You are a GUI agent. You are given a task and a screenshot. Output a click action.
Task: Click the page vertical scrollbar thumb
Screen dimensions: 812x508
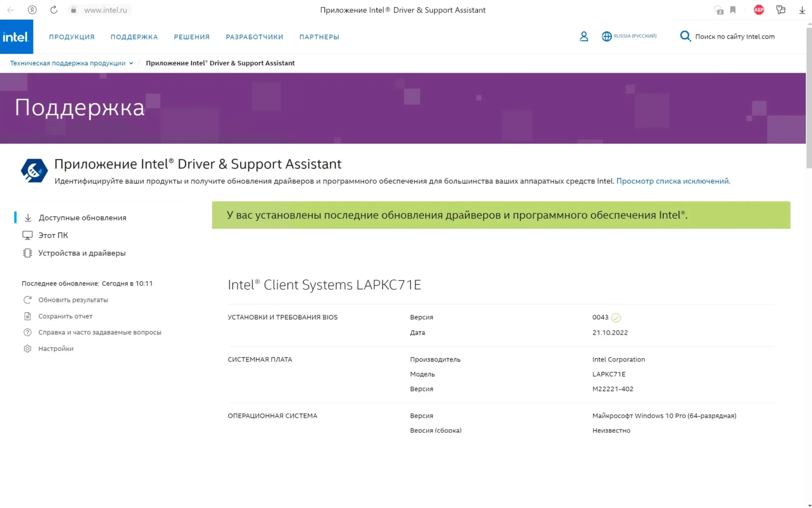tap(809, 97)
